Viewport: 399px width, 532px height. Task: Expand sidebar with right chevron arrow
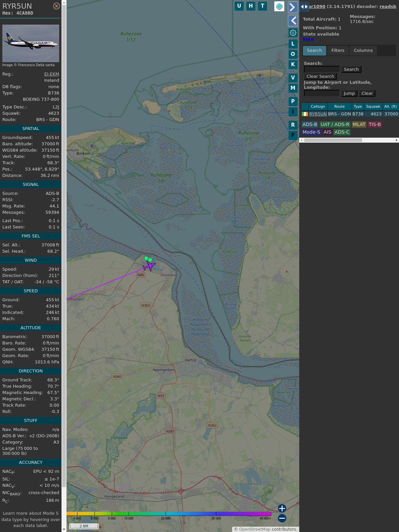coord(293,7)
